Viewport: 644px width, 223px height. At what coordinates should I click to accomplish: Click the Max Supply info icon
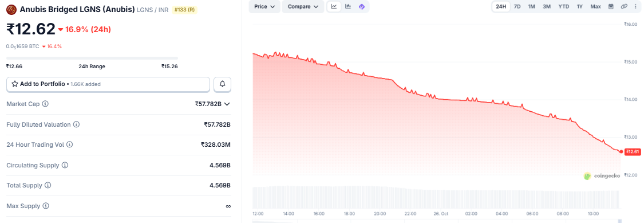[x=46, y=206]
